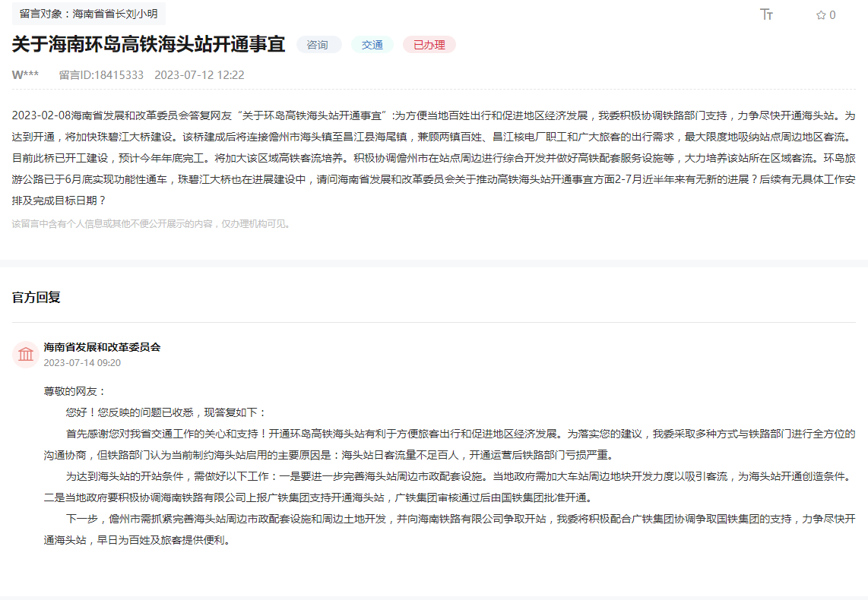Toggle the star favorite icon
Screen dimensions: 868x600
coord(821,15)
